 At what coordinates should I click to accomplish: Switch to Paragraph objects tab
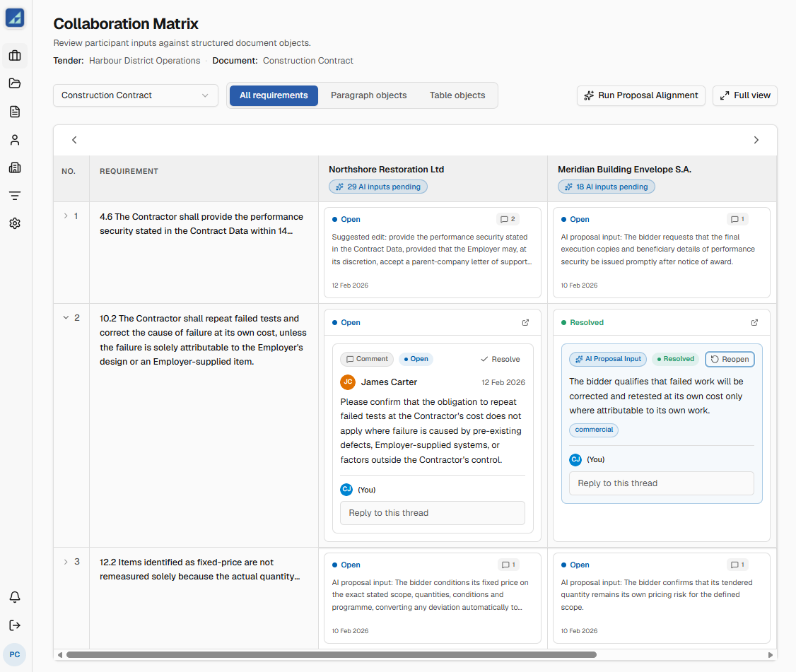(x=368, y=95)
